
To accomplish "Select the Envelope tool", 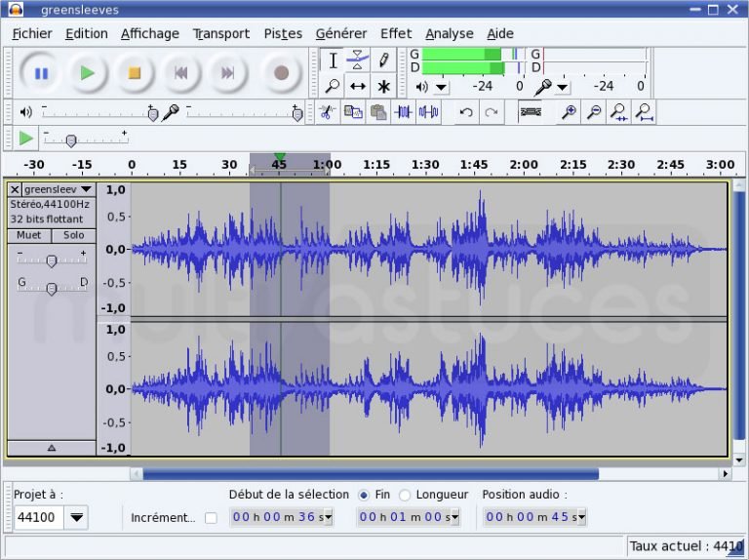I will pos(358,60).
